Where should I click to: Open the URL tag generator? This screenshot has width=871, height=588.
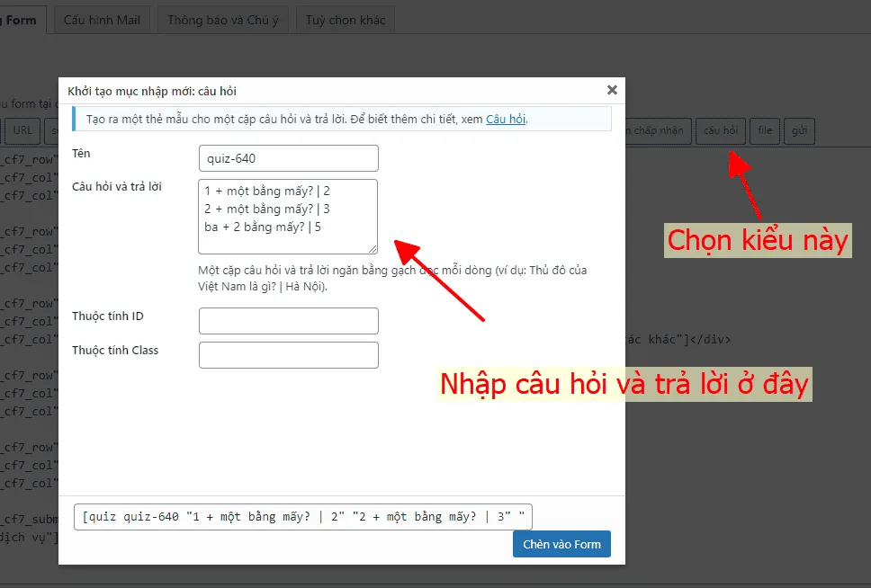(x=22, y=130)
